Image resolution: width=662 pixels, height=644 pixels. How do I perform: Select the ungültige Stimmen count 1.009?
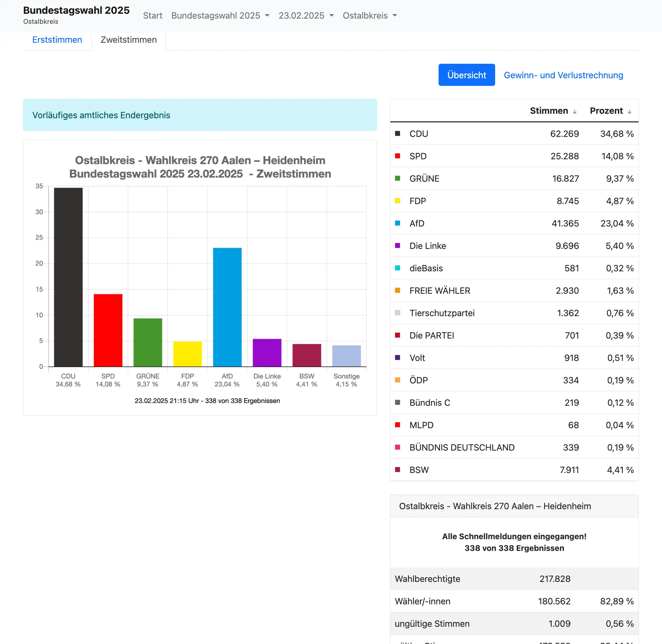[559, 624]
